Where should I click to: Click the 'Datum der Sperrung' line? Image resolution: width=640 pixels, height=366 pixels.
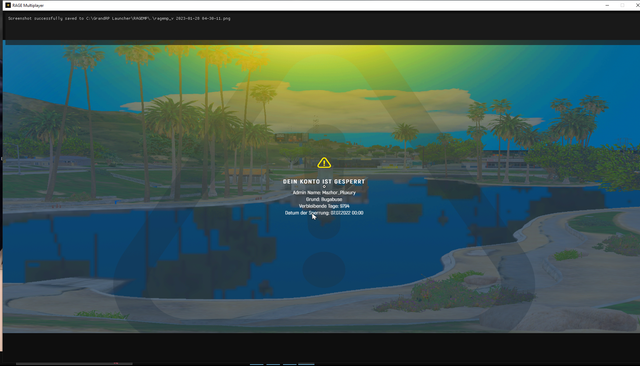[x=324, y=213]
